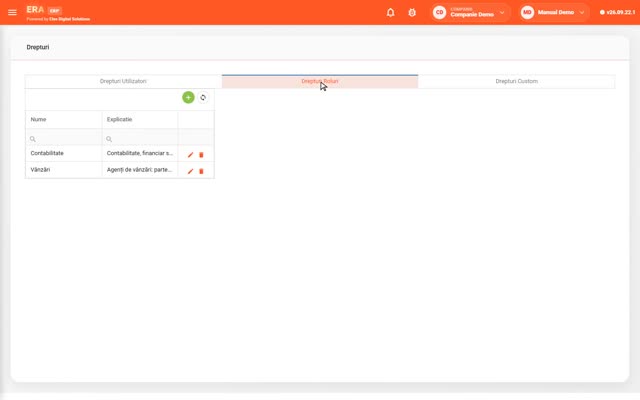Screen dimensions: 640x400
Task: Click the ERA ERP logo
Action: (44, 11)
